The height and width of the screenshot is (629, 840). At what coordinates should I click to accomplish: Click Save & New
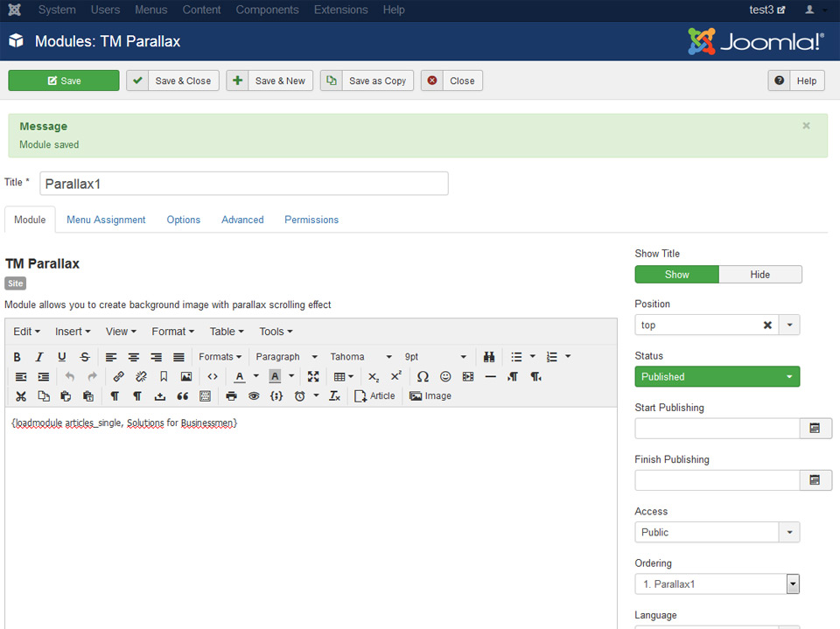point(269,80)
